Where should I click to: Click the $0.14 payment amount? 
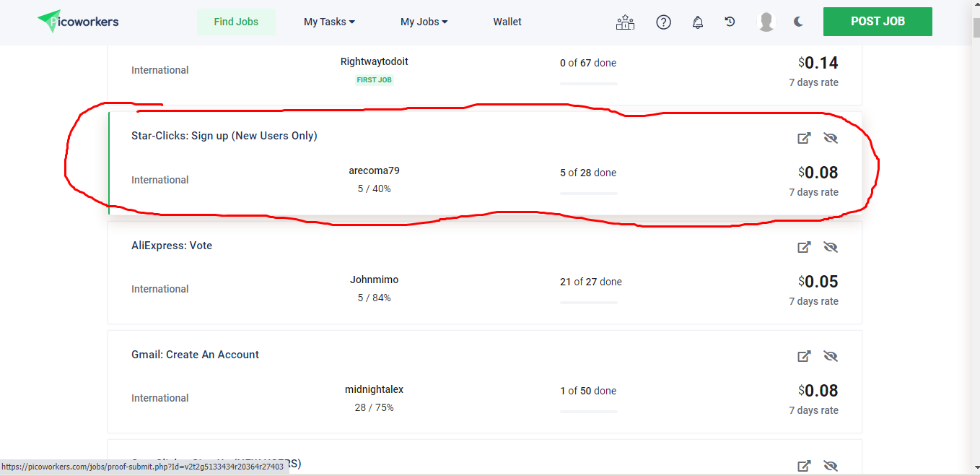click(x=818, y=63)
